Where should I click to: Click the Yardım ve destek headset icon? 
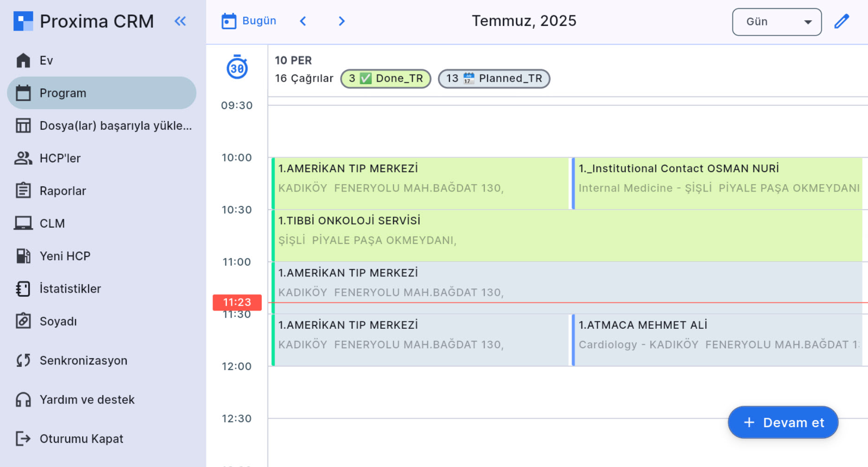click(x=23, y=399)
